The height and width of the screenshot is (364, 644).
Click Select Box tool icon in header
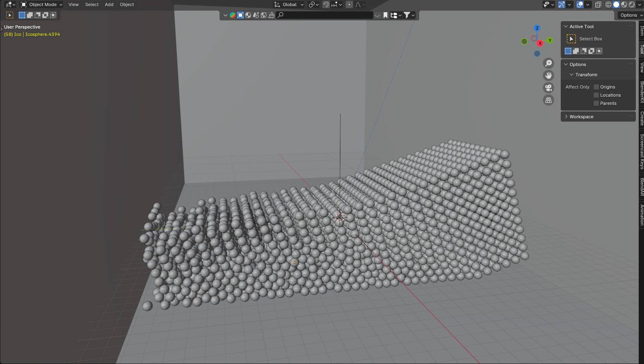(x=10, y=15)
